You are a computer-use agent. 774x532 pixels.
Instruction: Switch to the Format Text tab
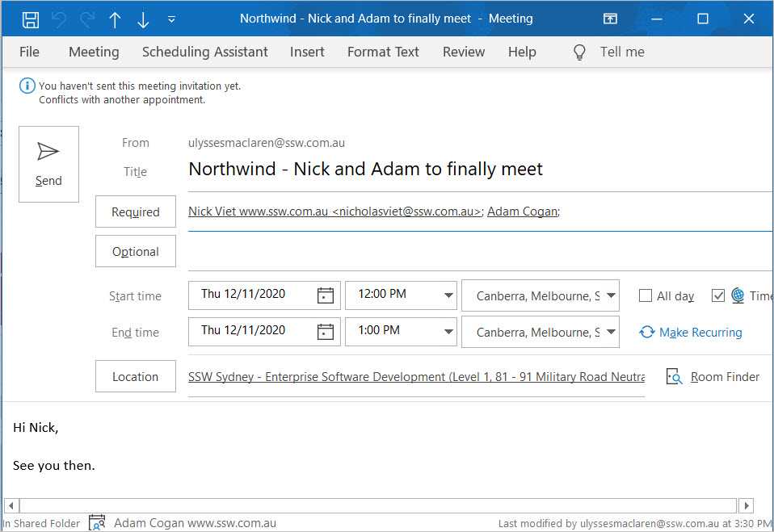[x=383, y=52]
